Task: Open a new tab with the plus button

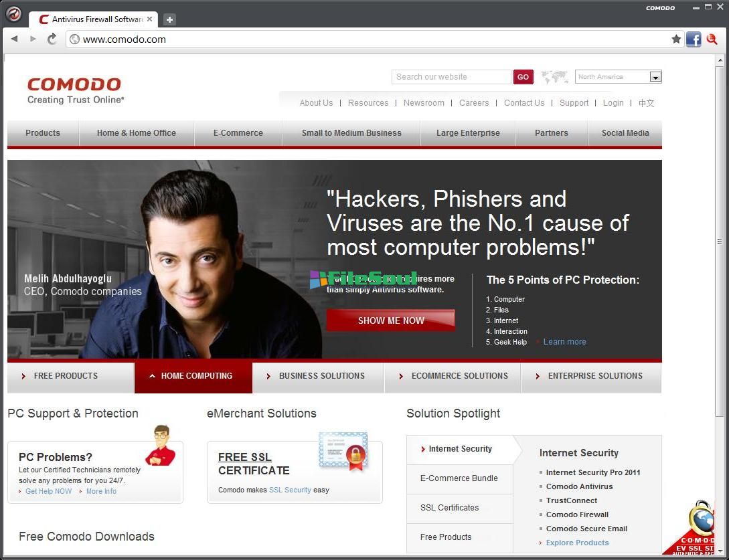Action: (169, 19)
